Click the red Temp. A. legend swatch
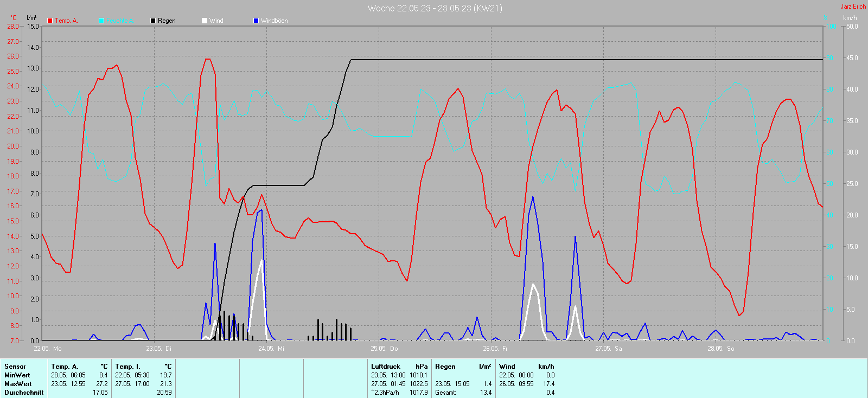Viewport: 868px width, 398px height. [50, 21]
